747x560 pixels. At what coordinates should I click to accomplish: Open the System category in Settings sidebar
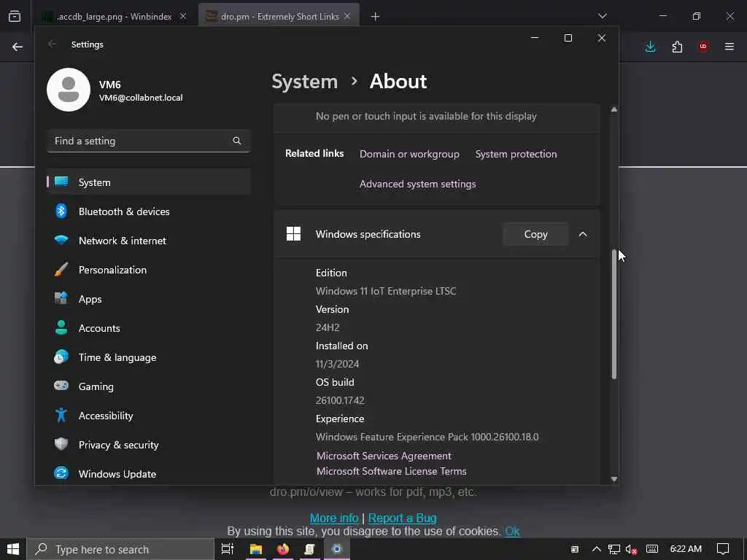pos(149,182)
